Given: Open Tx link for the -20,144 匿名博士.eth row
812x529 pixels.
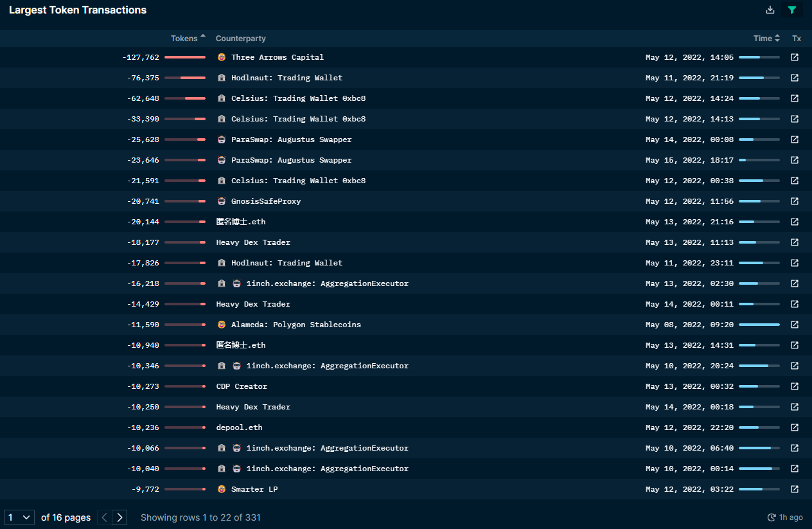Looking at the screenshot, I should pyautogui.click(x=795, y=222).
